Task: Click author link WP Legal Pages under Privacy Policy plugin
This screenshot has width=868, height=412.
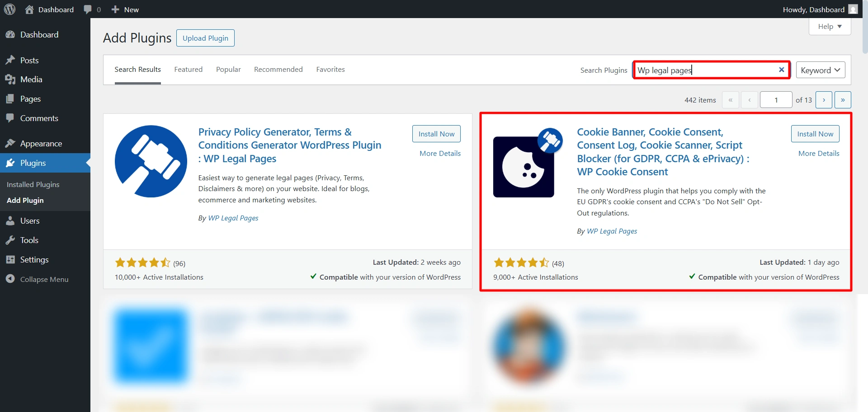Action: tap(233, 218)
